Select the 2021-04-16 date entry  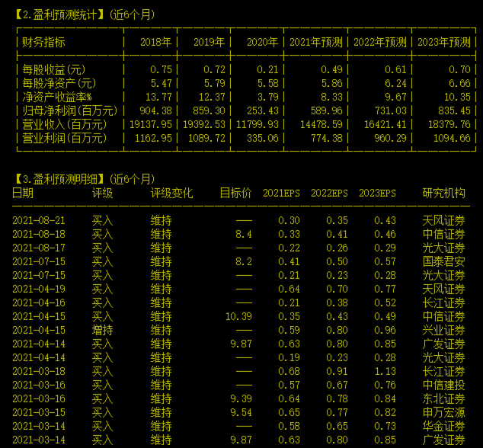(x=39, y=303)
